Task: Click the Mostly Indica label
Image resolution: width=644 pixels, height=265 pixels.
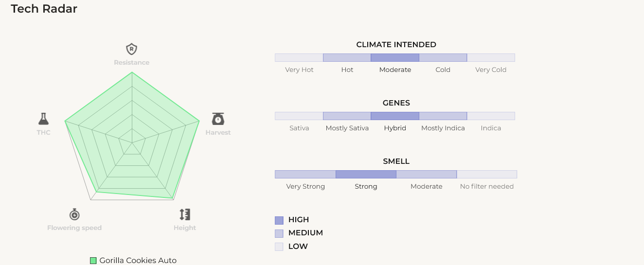Action: tap(443, 128)
